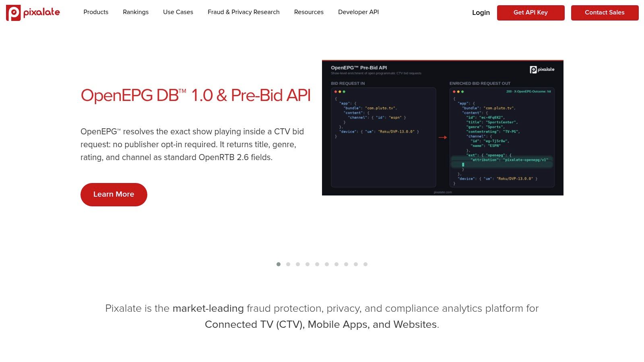
Task: Click the OpenEPG DB 1.0 & Pre-Bid API heading
Action: point(196,95)
